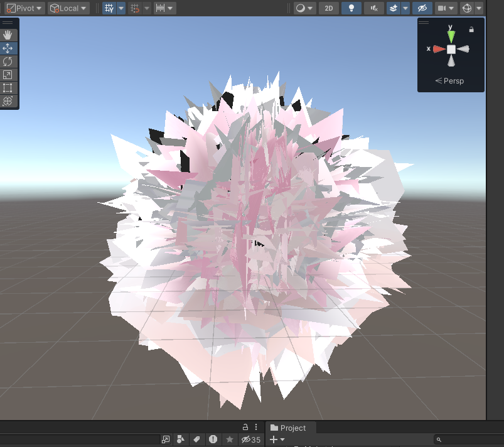Toggle grid snapping

[135, 8]
